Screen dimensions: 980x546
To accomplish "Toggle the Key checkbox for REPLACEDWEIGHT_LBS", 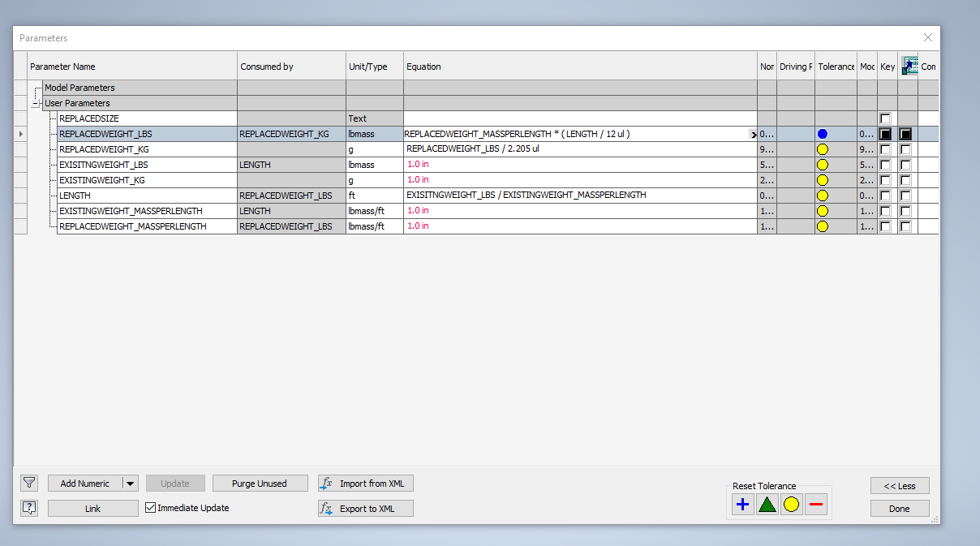I will click(x=885, y=133).
